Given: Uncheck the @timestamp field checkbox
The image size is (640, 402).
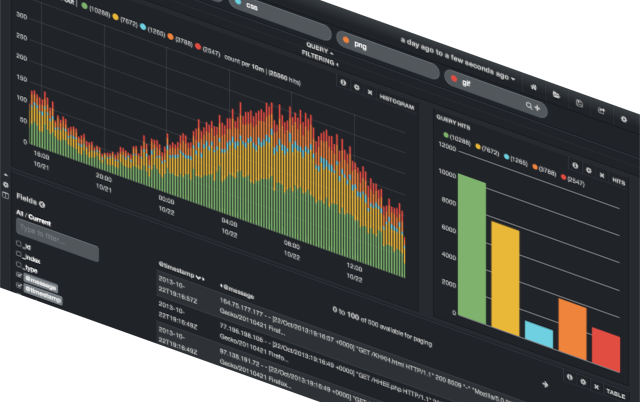Looking at the screenshot, I should click(x=19, y=286).
